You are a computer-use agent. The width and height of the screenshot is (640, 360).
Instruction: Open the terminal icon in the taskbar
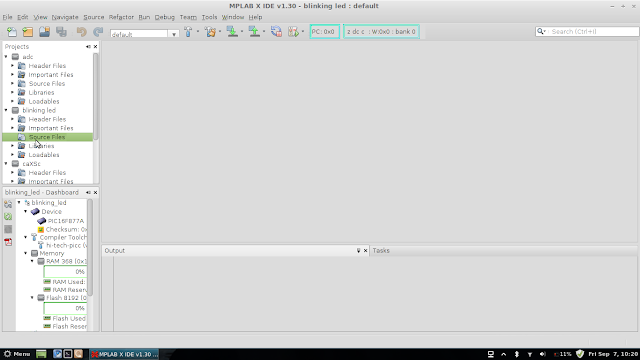coord(68,354)
